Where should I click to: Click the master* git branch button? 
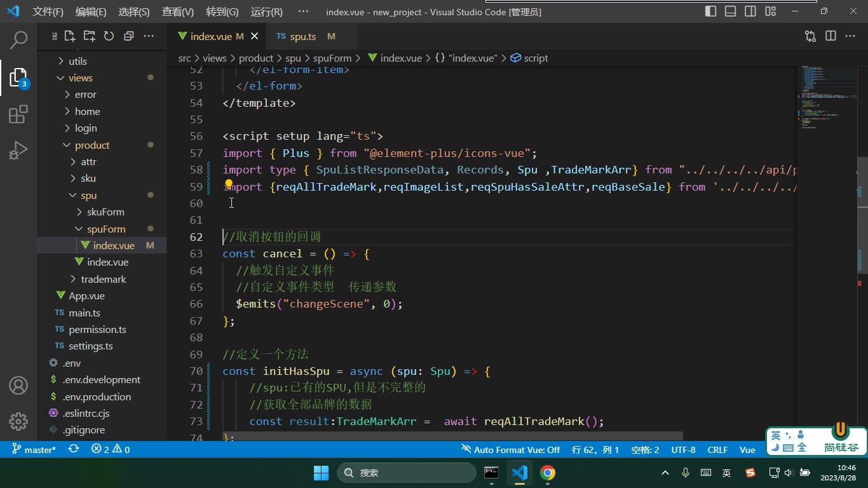pos(34,449)
